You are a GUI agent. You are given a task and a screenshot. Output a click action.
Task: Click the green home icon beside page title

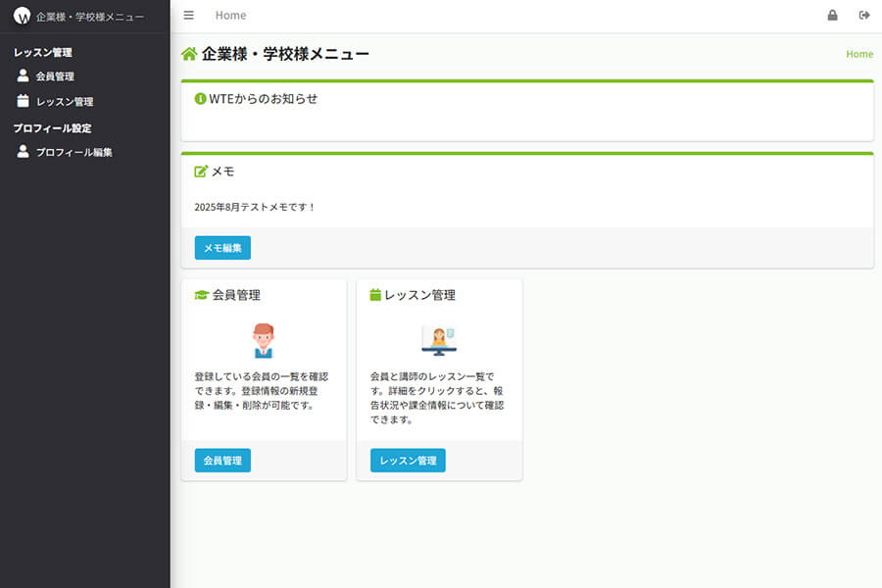point(188,54)
